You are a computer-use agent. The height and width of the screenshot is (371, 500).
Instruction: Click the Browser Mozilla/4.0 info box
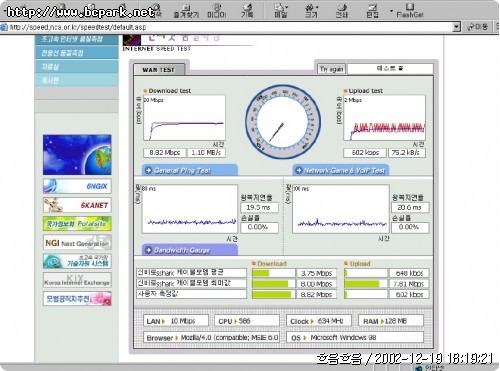tap(211, 337)
